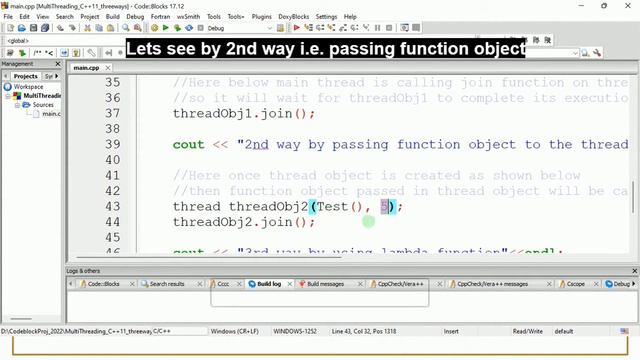Switch to the Cscope tab

click(576, 284)
